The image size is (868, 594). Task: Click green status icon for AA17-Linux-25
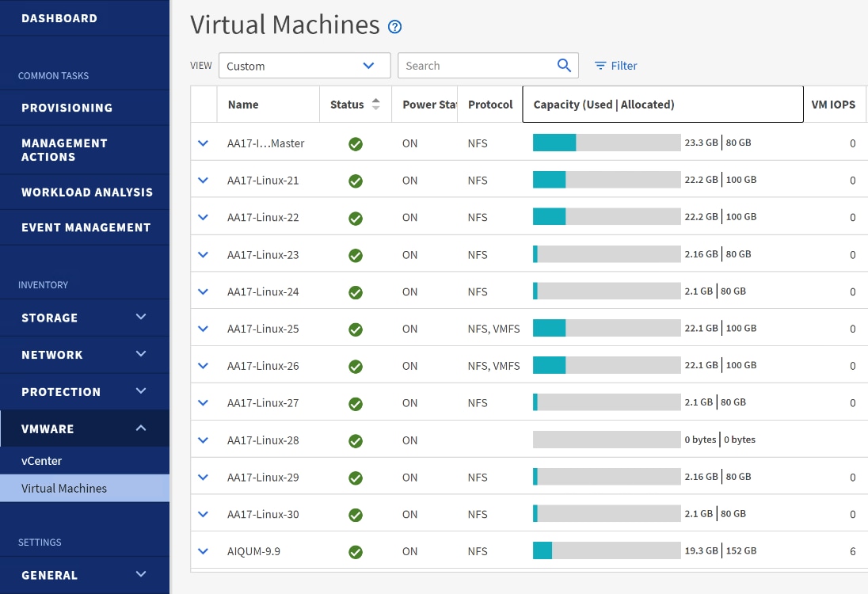point(356,329)
